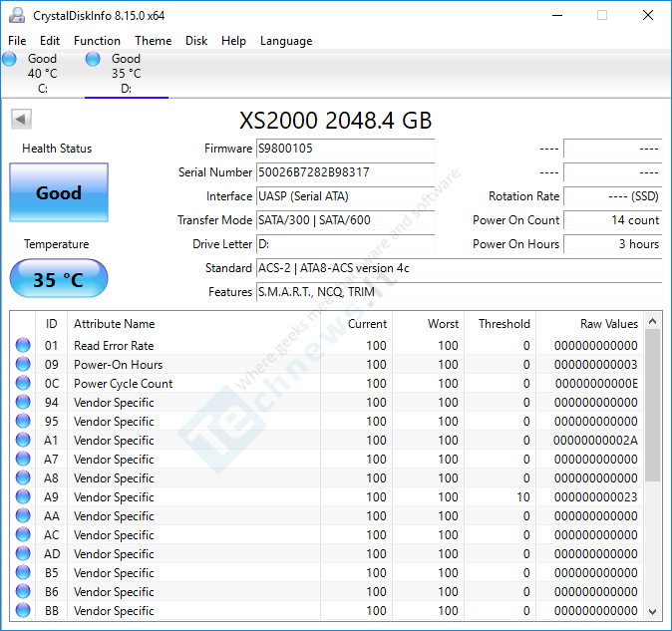Click the Serial Number field

click(345, 172)
